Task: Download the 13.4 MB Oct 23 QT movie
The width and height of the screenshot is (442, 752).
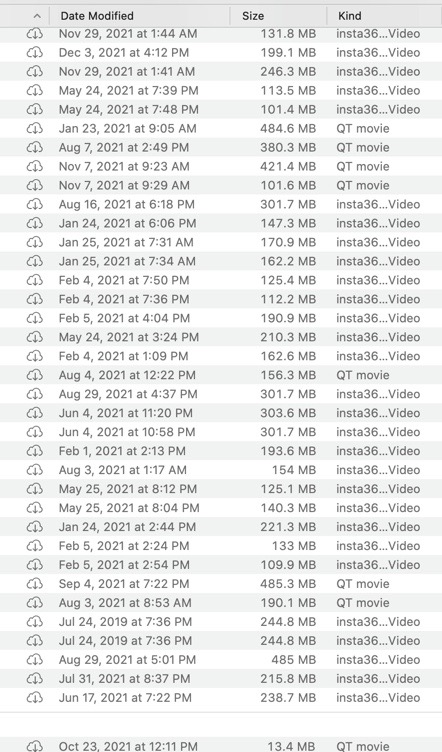Action: 35,746
